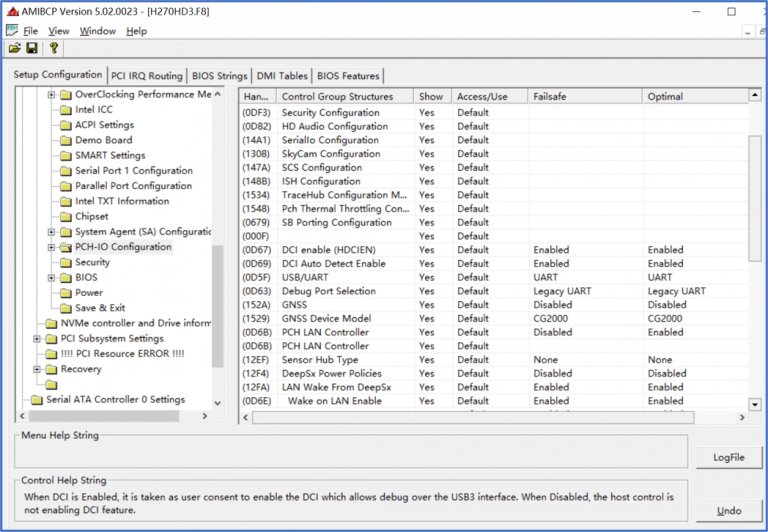768x532 pixels.
Task: Expand the PCI Subsystem Settings node
Action: (38, 339)
